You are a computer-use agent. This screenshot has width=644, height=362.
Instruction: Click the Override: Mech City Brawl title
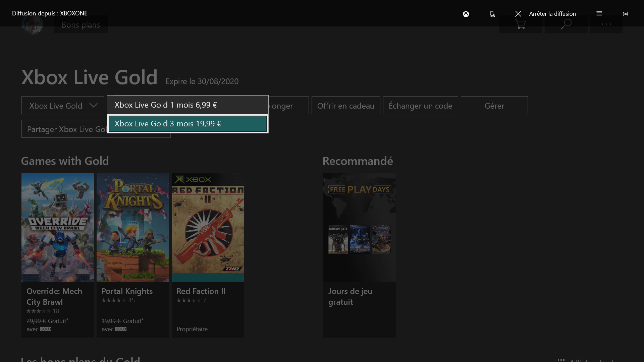coord(54,297)
